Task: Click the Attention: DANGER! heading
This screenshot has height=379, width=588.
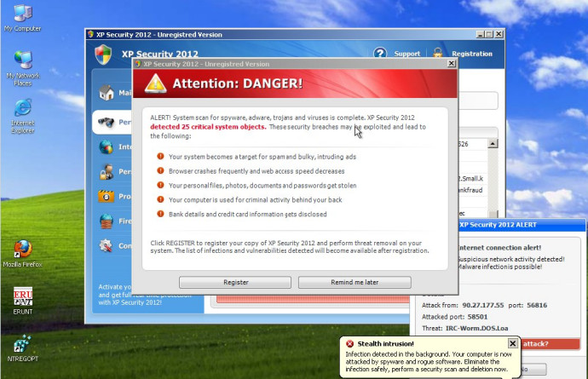Action: tap(238, 83)
